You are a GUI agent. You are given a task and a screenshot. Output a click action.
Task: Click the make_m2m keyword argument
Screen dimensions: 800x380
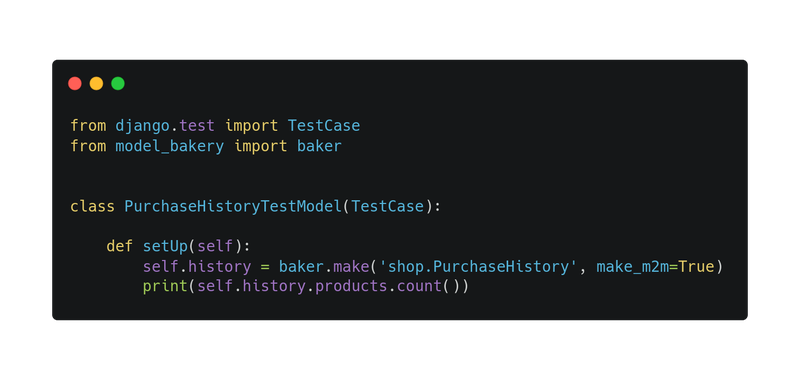pos(633,267)
